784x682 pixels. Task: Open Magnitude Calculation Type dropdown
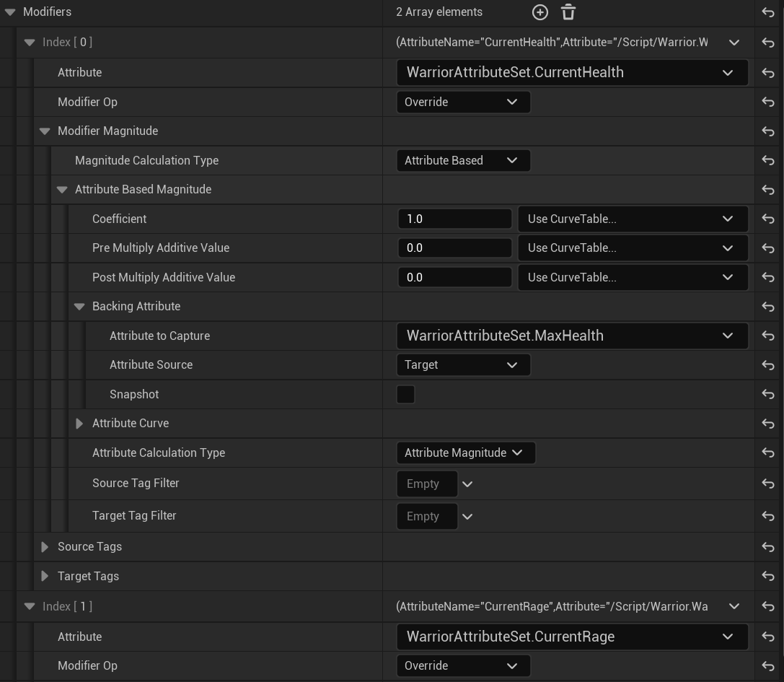pos(462,160)
